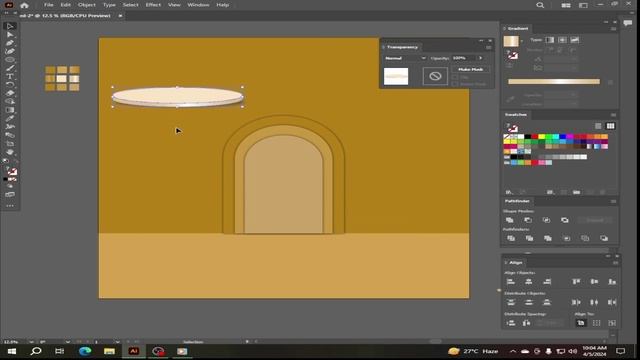The height and width of the screenshot is (360, 640).
Task: Set gradient type to Linear
Action: (550, 40)
